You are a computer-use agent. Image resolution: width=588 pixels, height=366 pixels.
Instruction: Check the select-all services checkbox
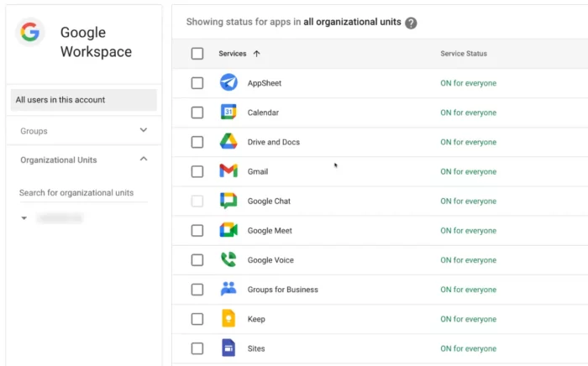[x=197, y=54]
